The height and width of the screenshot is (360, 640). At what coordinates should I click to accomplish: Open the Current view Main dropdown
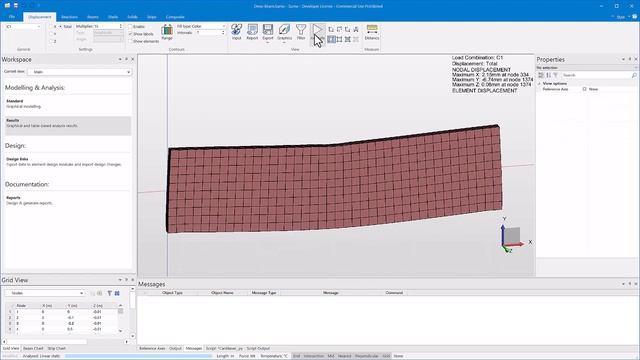(79, 72)
